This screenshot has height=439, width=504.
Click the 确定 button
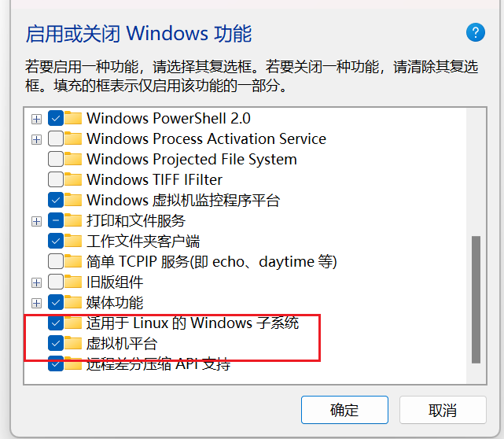click(x=344, y=410)
